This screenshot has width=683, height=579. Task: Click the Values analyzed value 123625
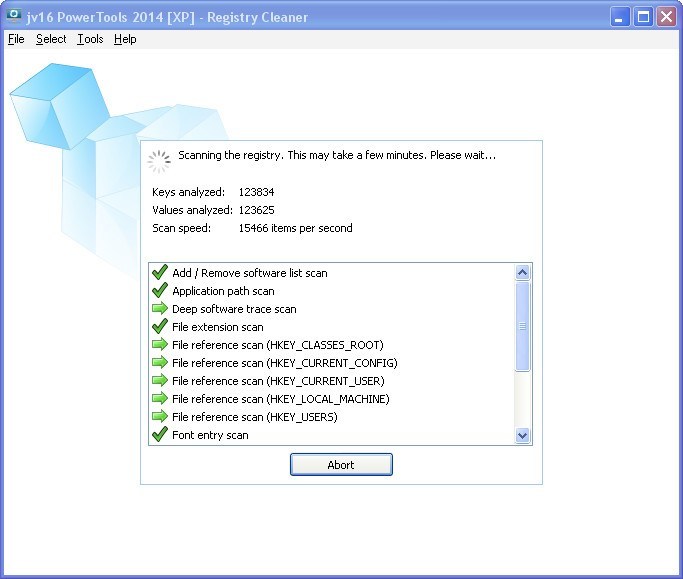coord(256,210)
